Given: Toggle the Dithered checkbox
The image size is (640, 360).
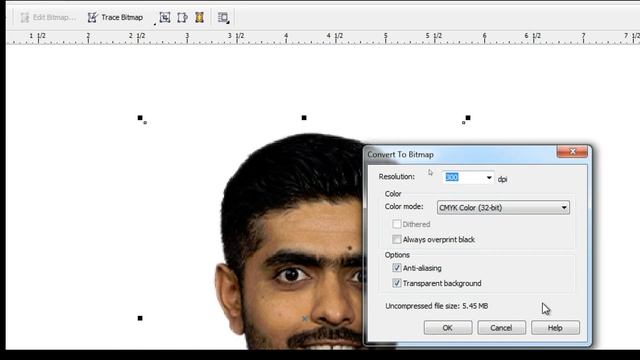Looking at the screenshot, I should [x=396, y=224].
